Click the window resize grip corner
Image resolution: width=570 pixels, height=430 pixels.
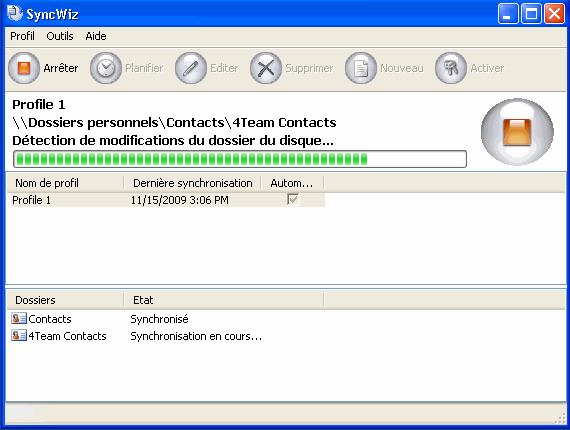560,419
